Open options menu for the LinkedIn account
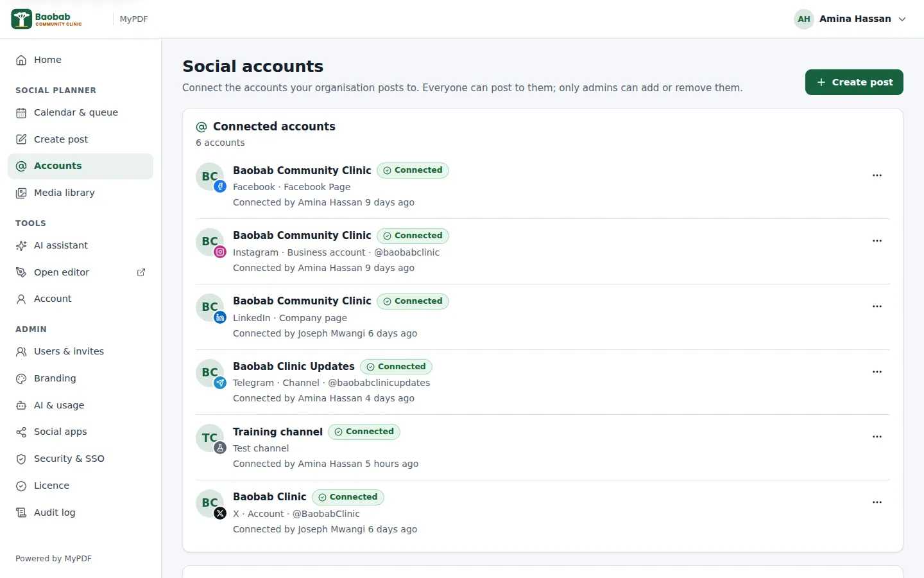 point(877,306)
